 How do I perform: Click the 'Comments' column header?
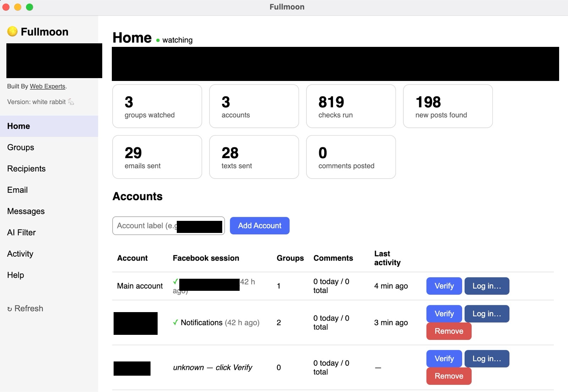pyautogui.click(x=333, y=258)
